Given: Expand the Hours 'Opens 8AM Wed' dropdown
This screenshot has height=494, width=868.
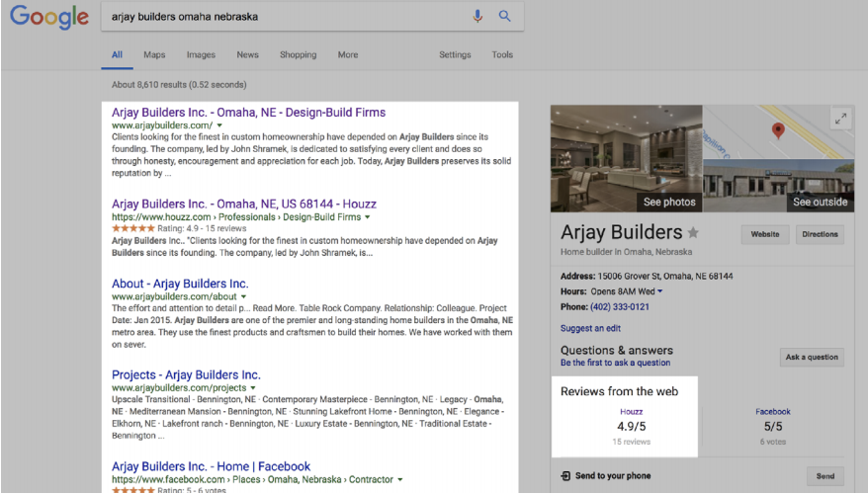Looking at the screenshot, I should (x=660, y=291).
